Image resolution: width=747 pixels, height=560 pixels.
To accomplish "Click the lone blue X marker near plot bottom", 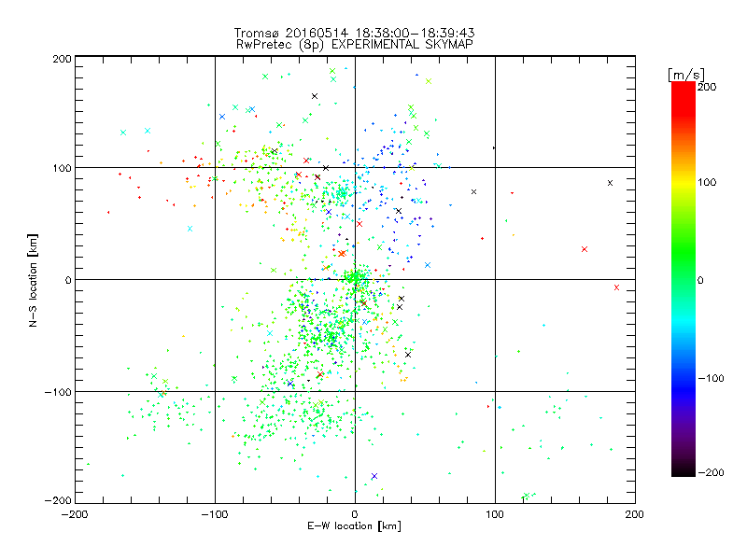I will pyautogui.click(x=374, y=476).
